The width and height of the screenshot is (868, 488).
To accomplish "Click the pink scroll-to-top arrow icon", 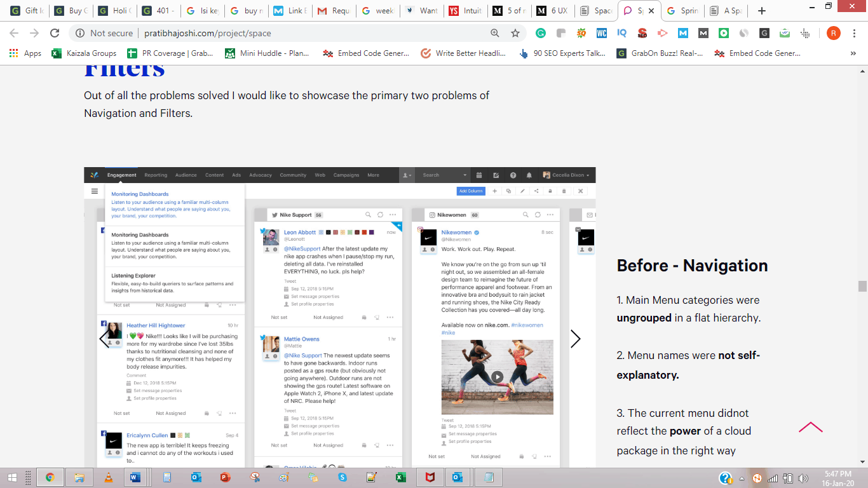I will 810,428.
